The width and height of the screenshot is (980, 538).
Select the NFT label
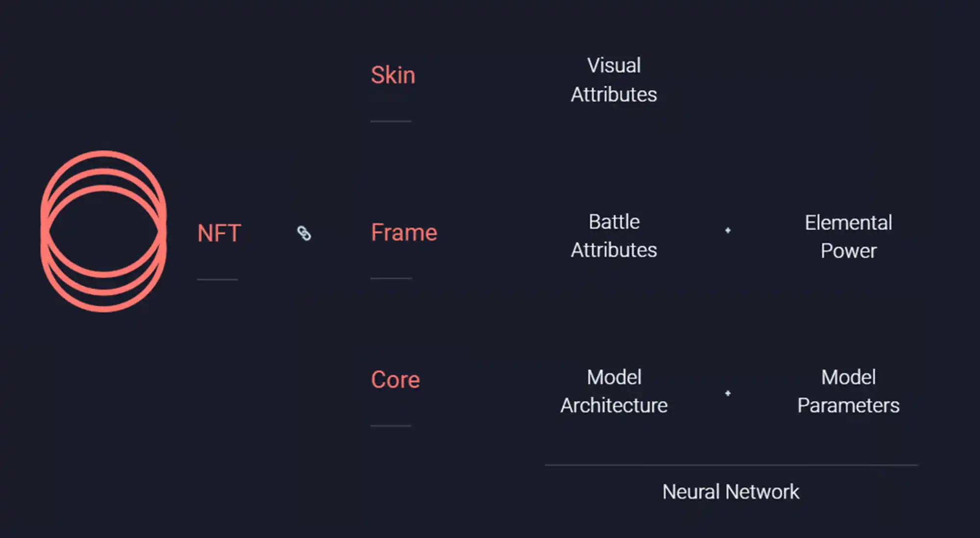[x=219, y=233]
